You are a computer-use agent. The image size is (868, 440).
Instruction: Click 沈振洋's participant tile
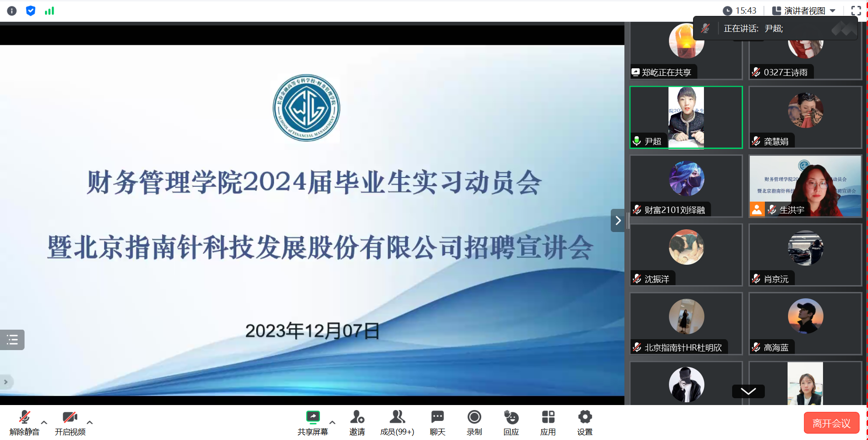pyautogui.click(x=686, y=255)
